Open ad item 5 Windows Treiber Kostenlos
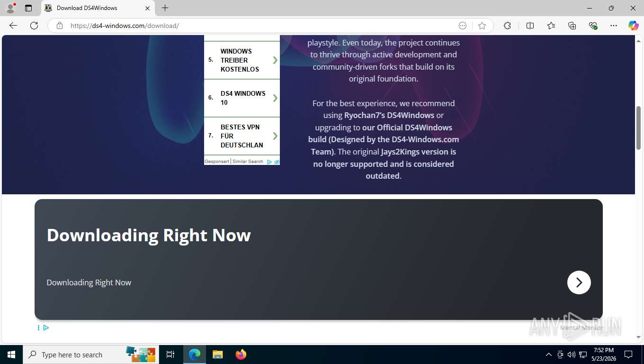This screenshot has width=644, height=364. tap(242, 60)
